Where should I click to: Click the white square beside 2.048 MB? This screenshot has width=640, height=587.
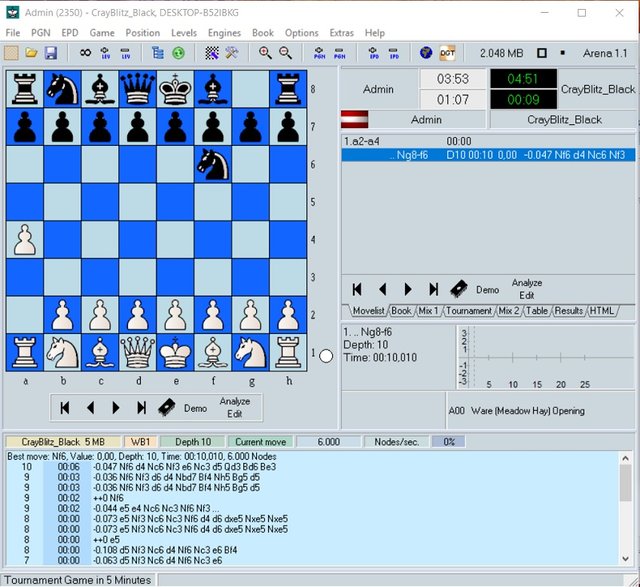point(542,53)
